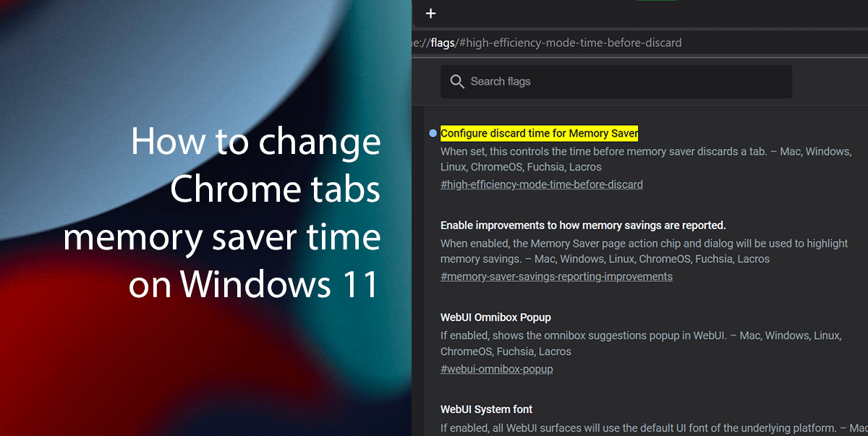The image size is (868, 436).
Task: Open a new tab with the plus icon
Action: click(x=430, y=13)
